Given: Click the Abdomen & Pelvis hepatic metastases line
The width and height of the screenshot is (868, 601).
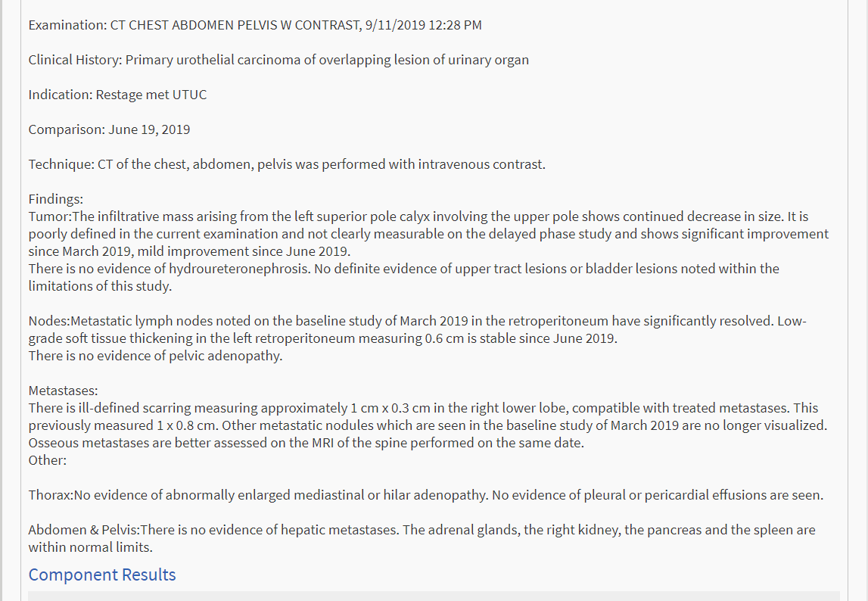Looking at the screenshot, I should click(422, 530).
